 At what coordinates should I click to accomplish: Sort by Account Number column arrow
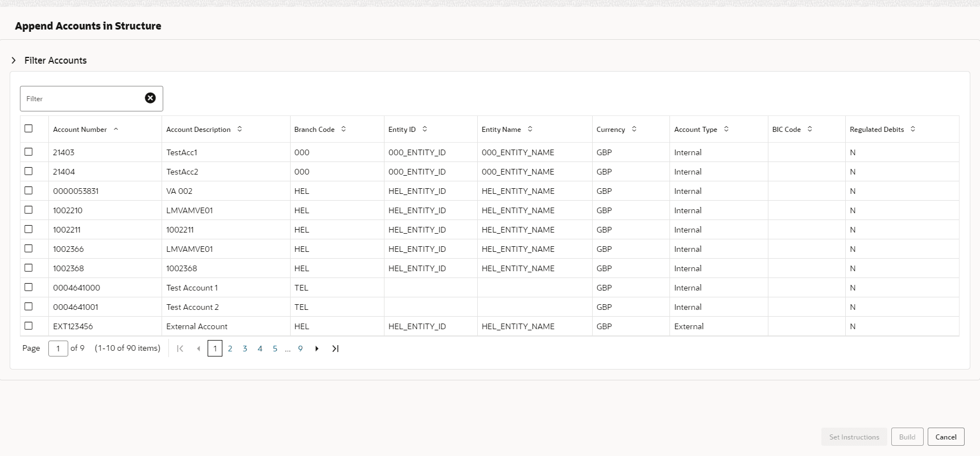116,129
